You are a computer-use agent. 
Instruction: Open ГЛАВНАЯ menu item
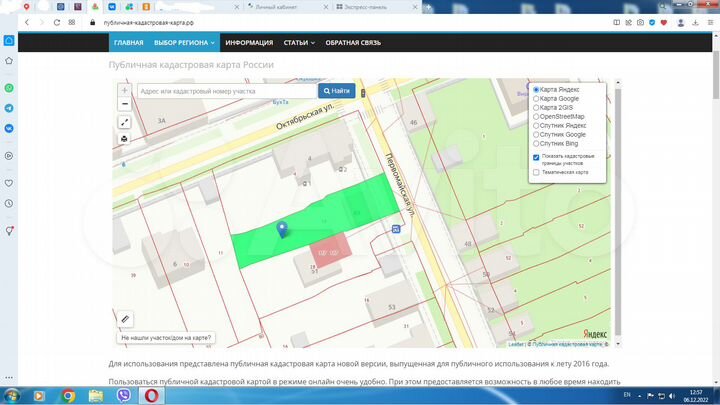129,43
